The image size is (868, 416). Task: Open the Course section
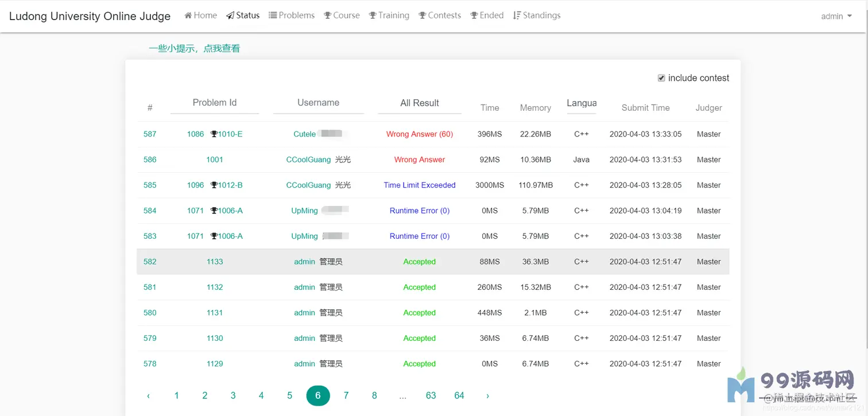342,15
